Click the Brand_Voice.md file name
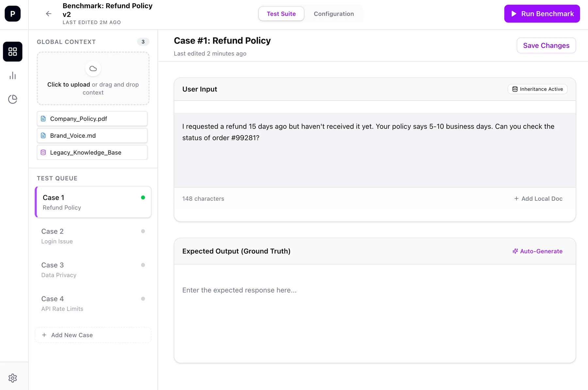588x390 pixels. 73,135
